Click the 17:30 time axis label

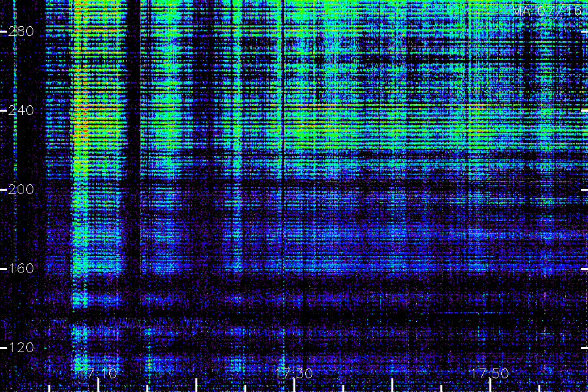294,374
